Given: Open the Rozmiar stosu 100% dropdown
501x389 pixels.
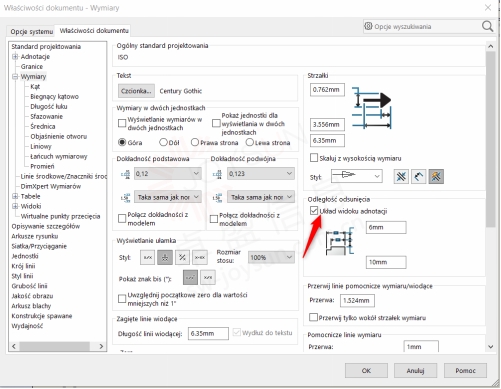Looking at the screenshot, I should point(271,257).
